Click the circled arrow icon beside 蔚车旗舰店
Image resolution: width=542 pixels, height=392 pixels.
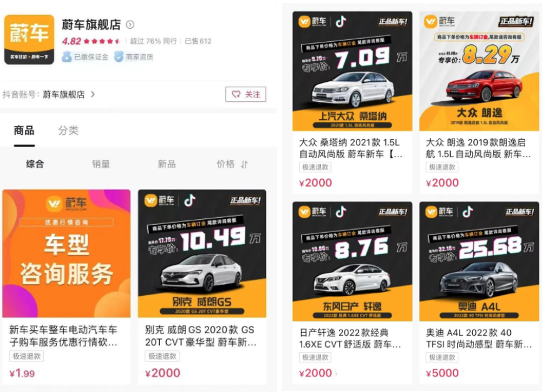130,24
